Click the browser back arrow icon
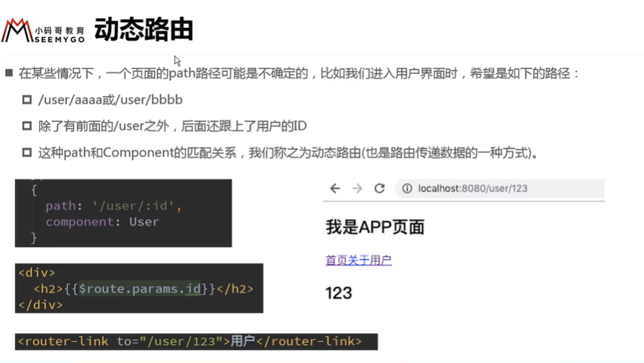The height and width of the screenshot is (363, 644). (335, 188)
